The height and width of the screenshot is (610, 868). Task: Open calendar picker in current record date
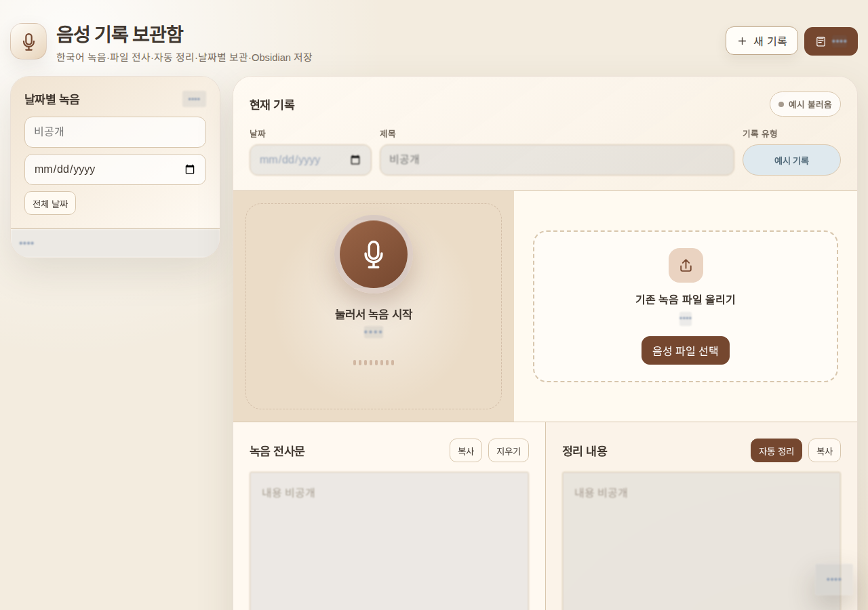(x=355, y=160)
